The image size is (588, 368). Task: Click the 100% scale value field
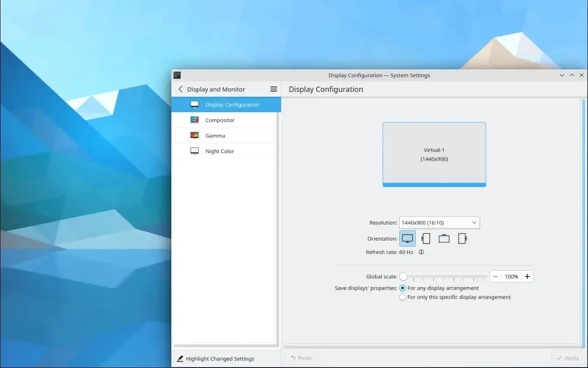point(511,276)
